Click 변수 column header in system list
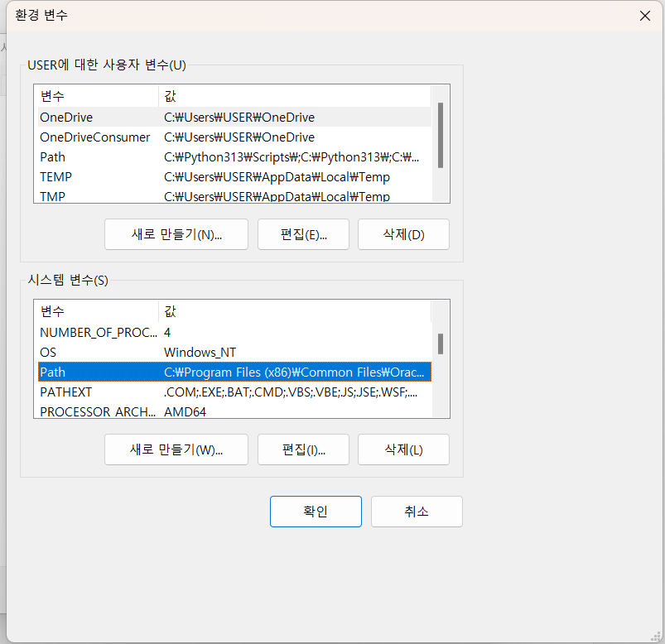 98,311
